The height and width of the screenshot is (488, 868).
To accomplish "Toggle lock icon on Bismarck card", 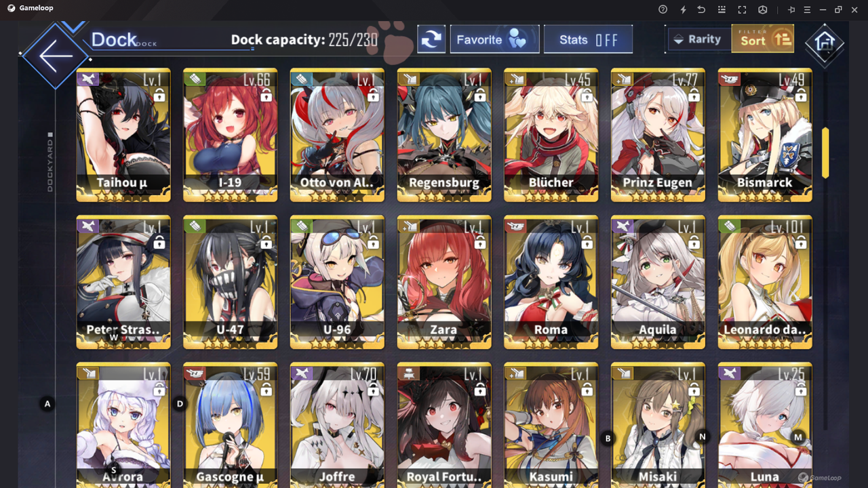I will (x=801, y=96).
